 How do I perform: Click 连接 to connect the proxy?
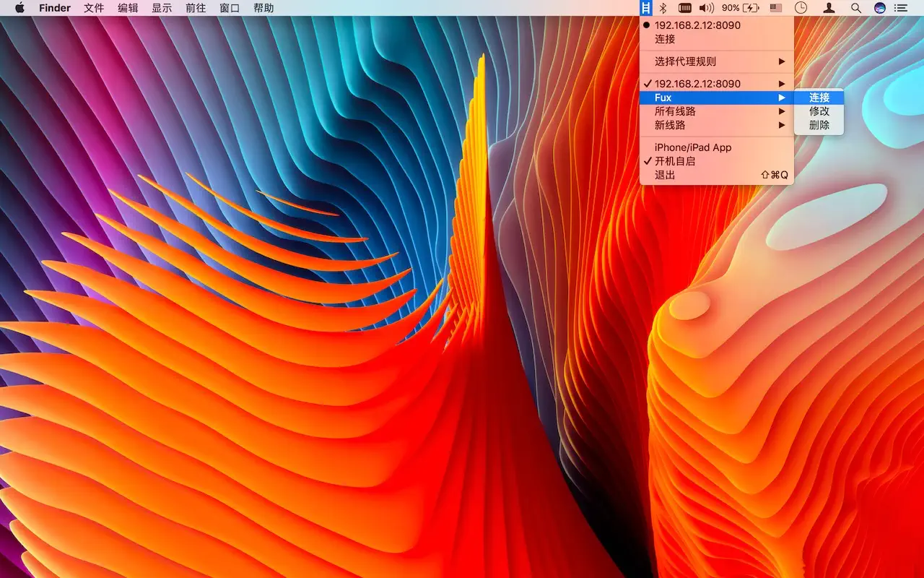(x=819, y=97)
